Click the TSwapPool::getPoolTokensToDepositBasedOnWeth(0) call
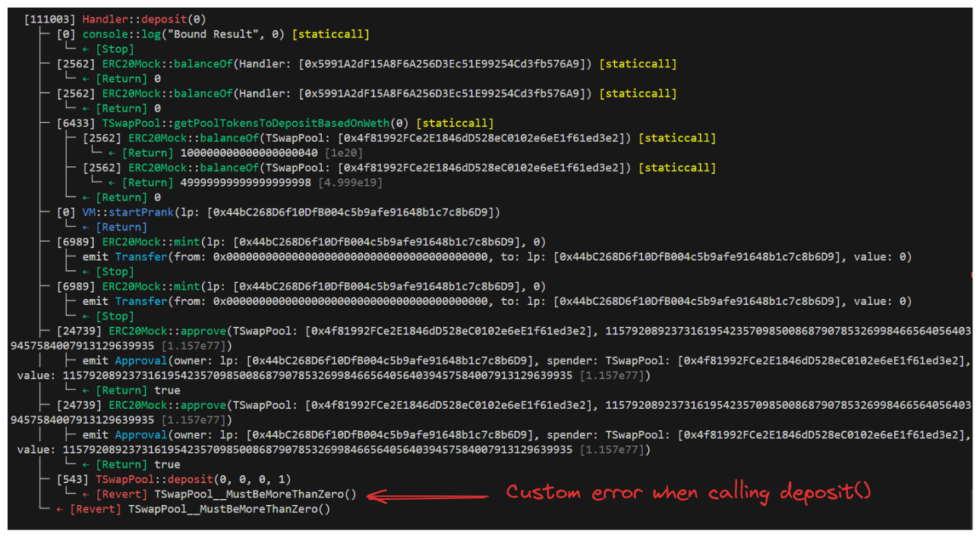The image size is (980, 537). pyautogui.click(x=257, y=123)
